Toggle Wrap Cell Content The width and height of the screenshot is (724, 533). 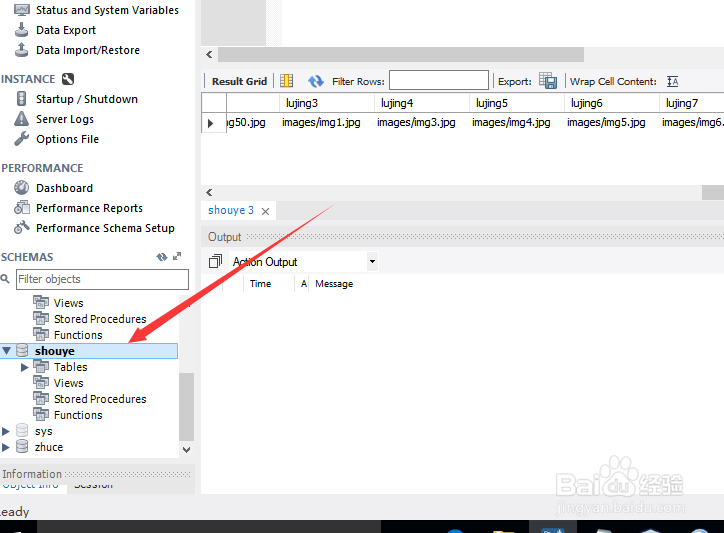click(672, 82)
